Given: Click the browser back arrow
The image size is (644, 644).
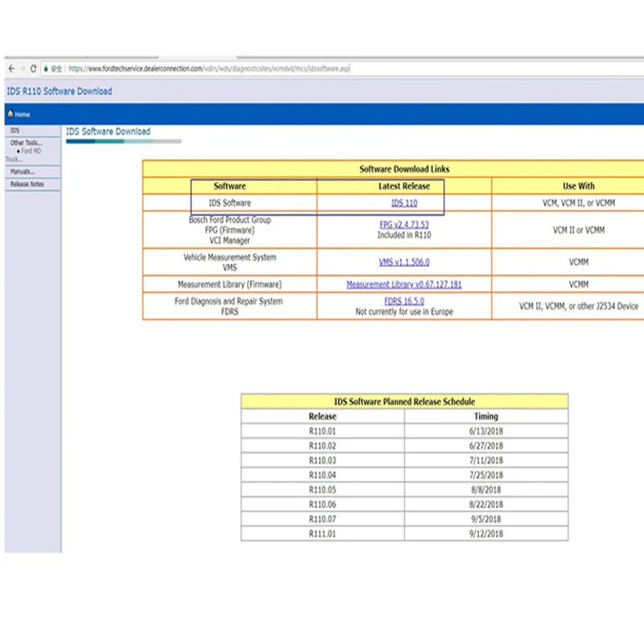Looking at the screenshot, I should point(11,68).
